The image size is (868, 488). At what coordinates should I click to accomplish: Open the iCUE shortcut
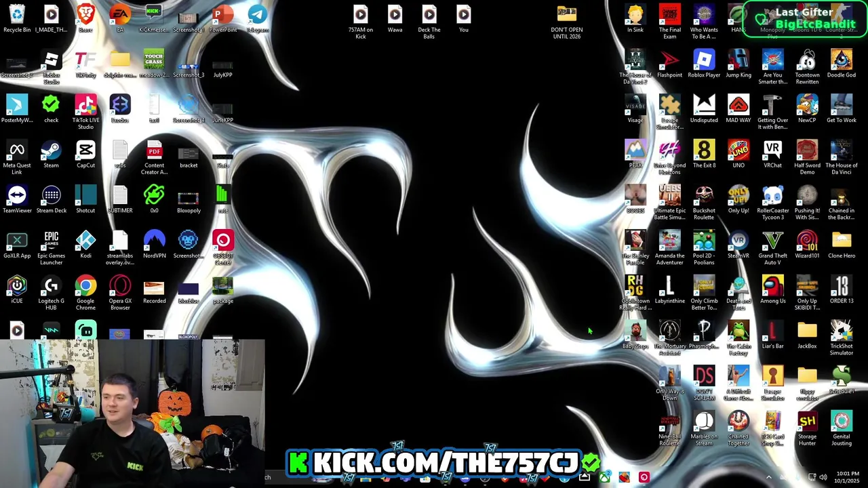[17, 290]
